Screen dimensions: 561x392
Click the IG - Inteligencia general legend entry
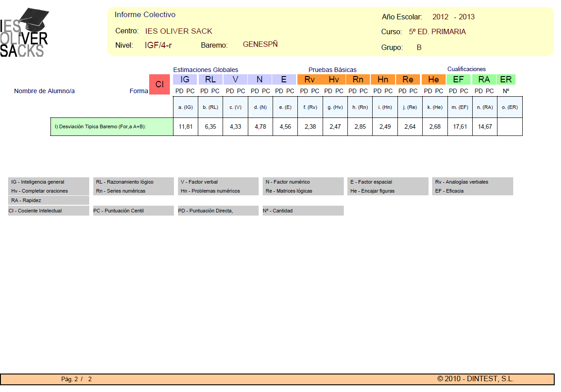pyautogui.click(x=38, y=182)
